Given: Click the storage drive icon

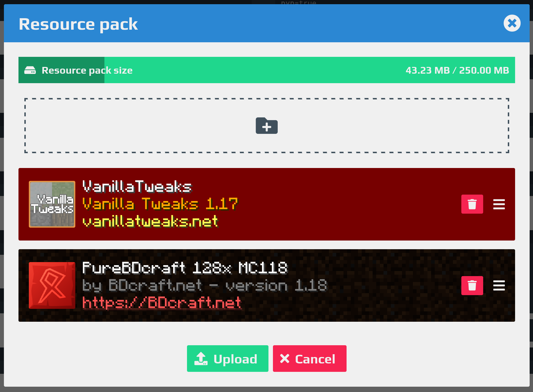Looking at the screenshot, I should pos(30,70).
